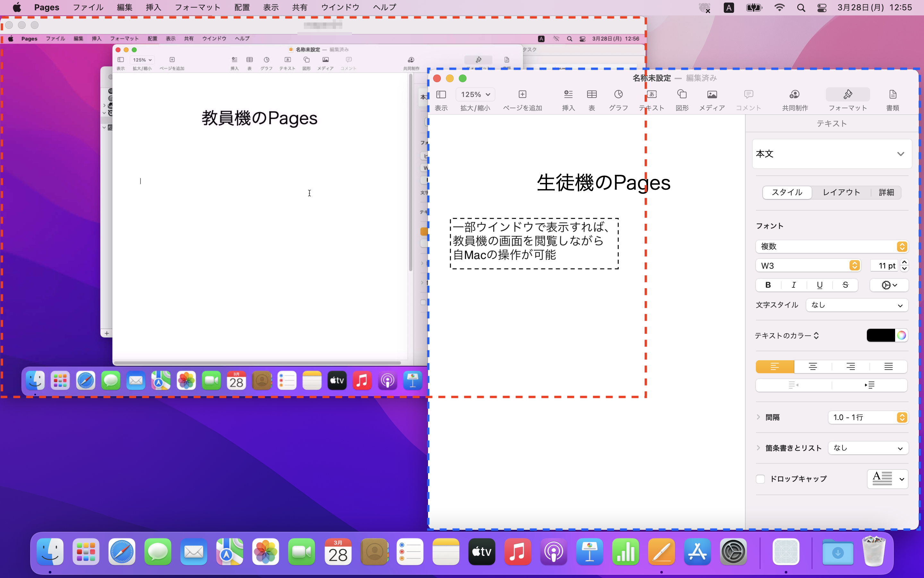Click 挿入 menu in teacher screen menu bar
The image size is (924, 578).
coord(97,39)
